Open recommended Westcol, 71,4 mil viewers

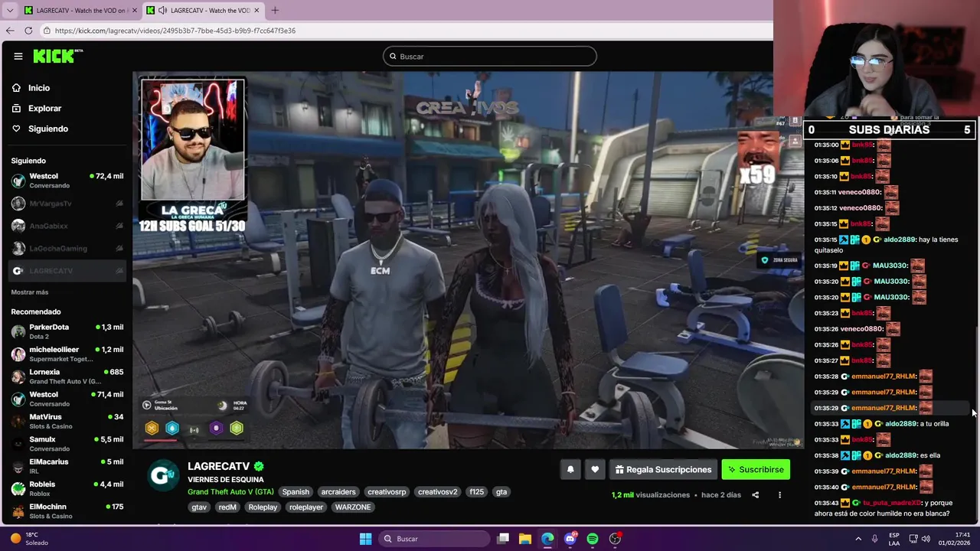coord(67,399)
